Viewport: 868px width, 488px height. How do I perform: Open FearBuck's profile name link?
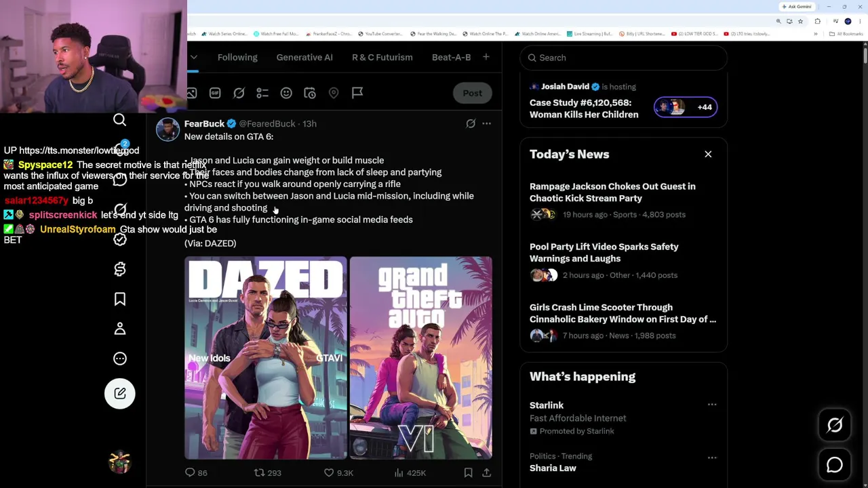204,123
